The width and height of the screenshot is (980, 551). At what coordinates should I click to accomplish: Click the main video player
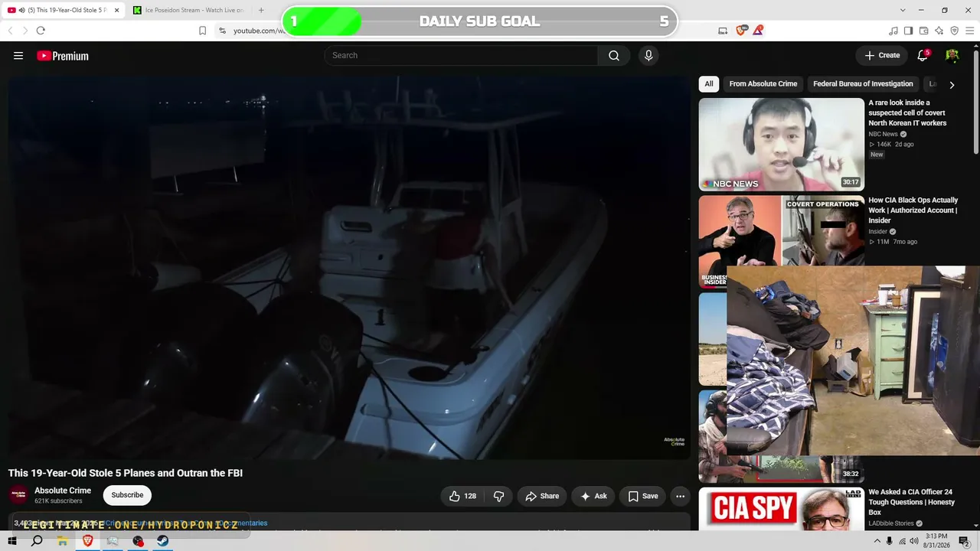349,267
